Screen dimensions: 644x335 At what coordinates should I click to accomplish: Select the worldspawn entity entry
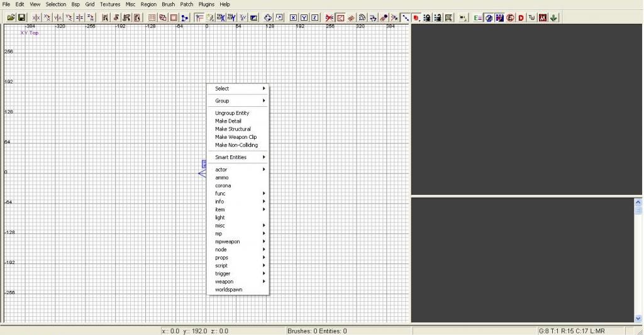[238, 290]
